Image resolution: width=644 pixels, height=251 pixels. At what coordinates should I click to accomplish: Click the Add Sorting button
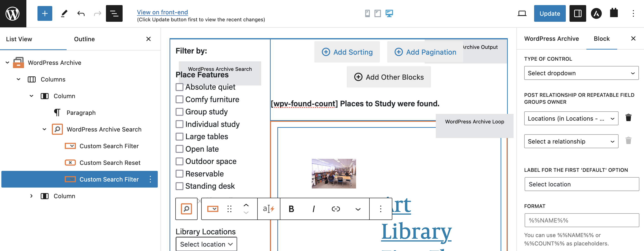(347, 52)
